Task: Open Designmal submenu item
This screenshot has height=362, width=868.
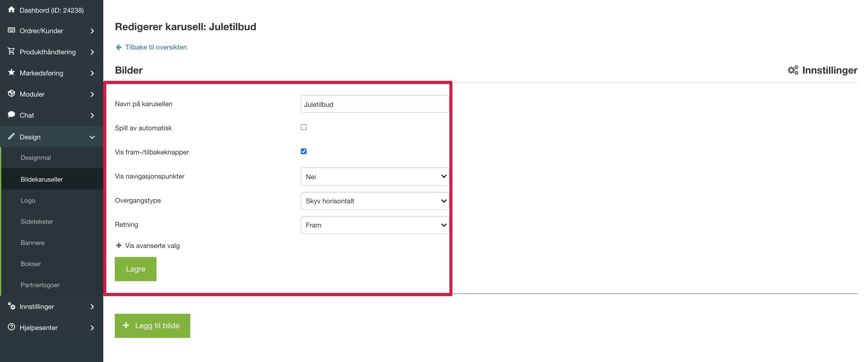Action: point(52,157)
